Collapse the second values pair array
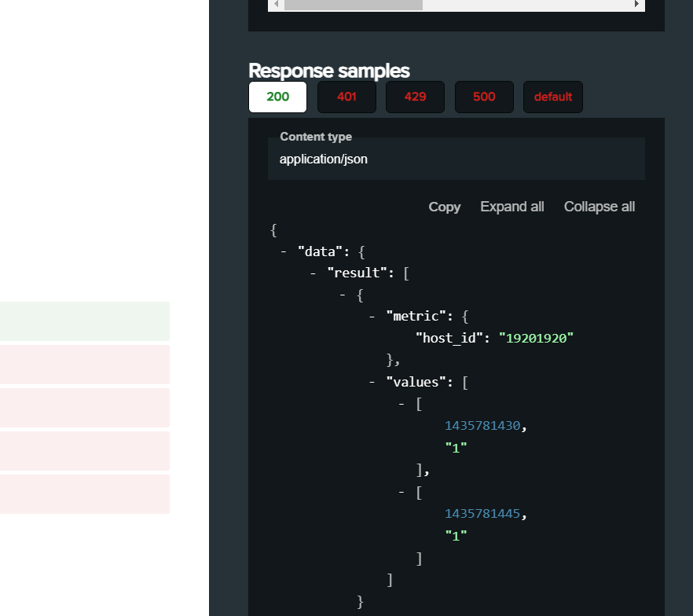 coord(400,491)
